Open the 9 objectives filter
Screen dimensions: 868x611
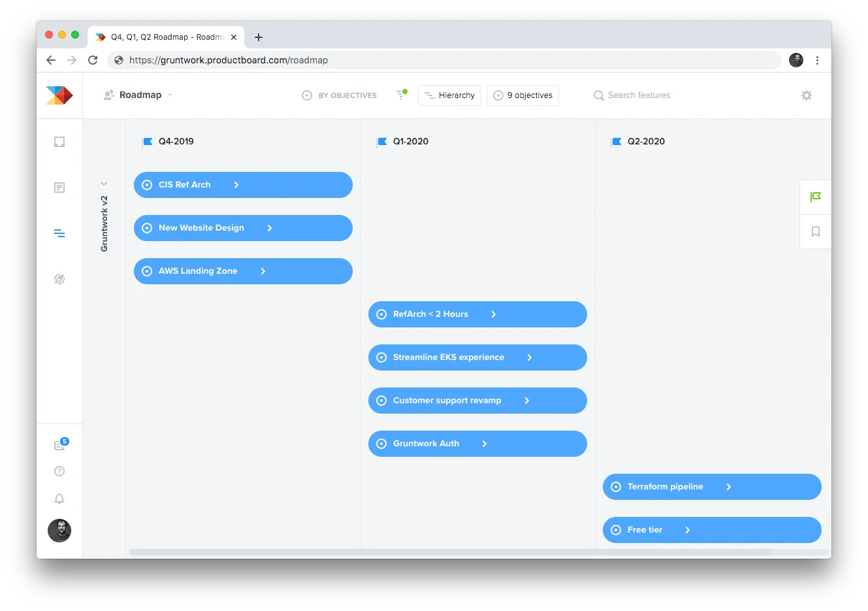523,95
